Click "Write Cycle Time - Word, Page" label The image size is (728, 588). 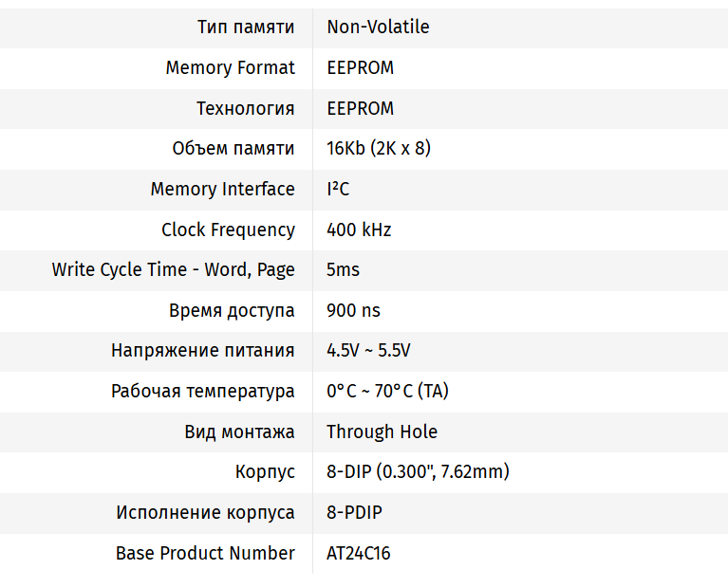coord(173,269)
